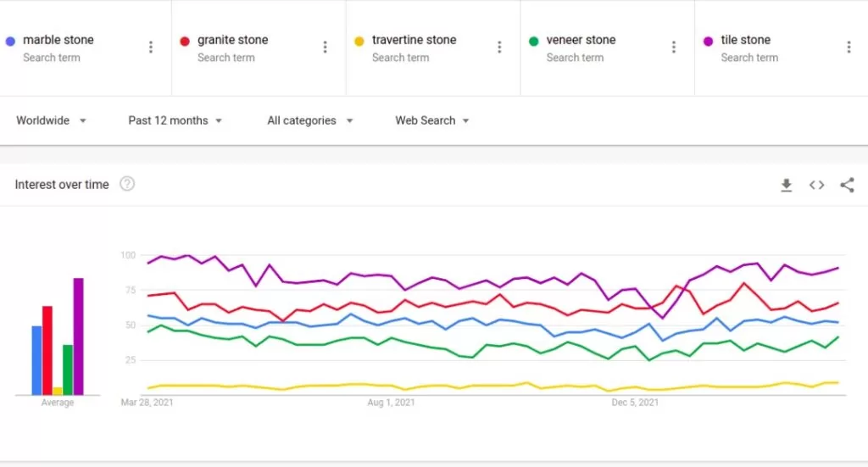Expand the Web Search type dropdown
This screenshot has height=467, width=868.
432,120
